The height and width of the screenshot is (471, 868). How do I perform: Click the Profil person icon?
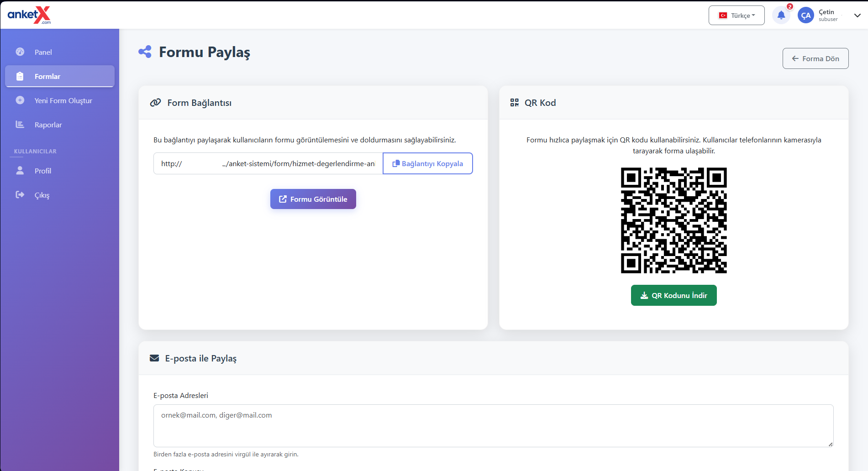click(20, 171)
